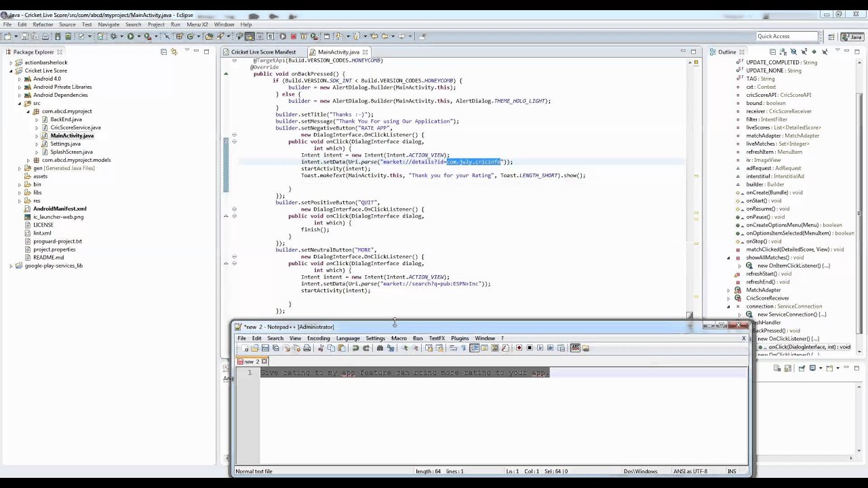The height and width of the screenshot is (488, 868).
Task: Collapse All in Package Explorer toolbar
Action: point(163,52)
